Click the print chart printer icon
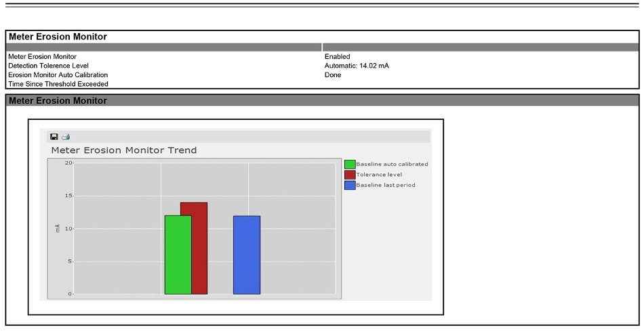 [x=66, y=137]
